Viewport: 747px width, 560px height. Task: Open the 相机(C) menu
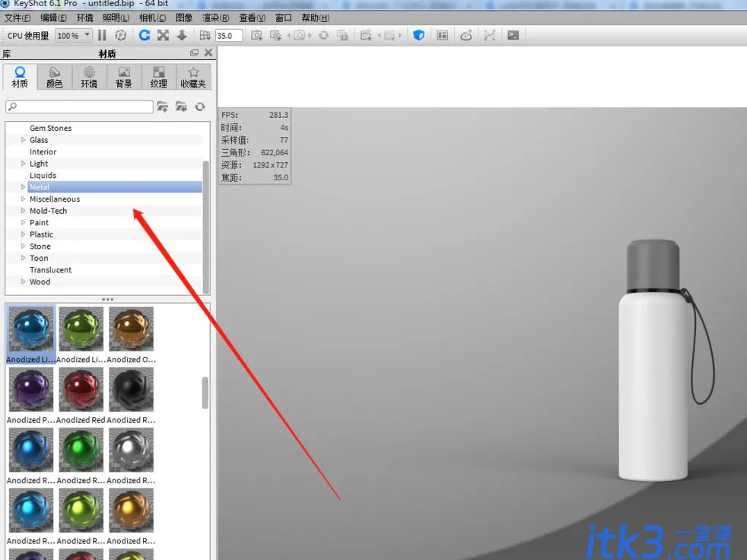coord(152,18)
